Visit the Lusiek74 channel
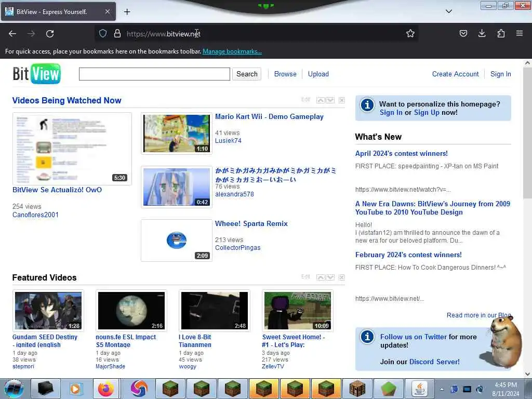Viewport: 532px width, 399px height. [229, 141]
